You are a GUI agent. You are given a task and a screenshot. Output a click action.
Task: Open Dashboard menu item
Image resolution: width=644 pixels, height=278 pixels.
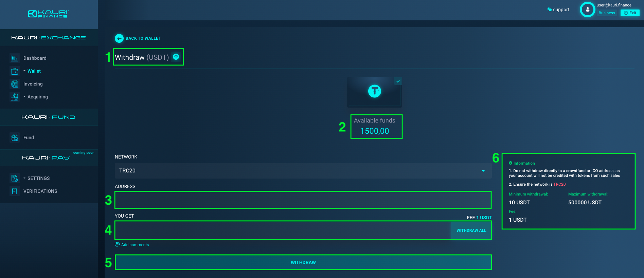[x=35, y=58]
